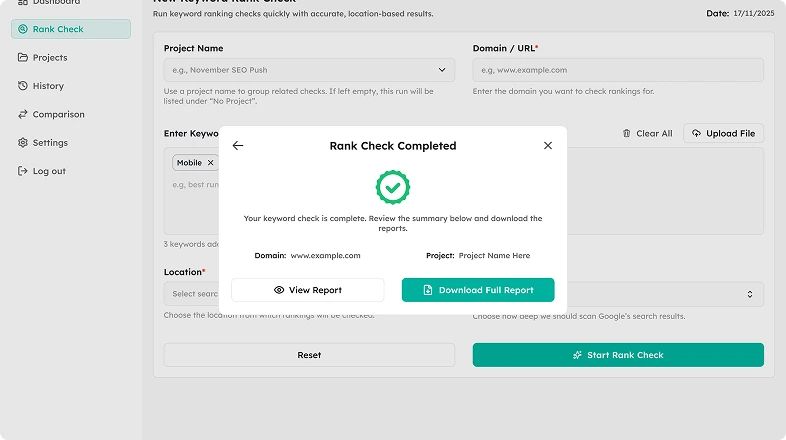Viewport: 786px width, 440px height.
Task: Open Rank Check in the sidebar
Action: coord(71,29)
